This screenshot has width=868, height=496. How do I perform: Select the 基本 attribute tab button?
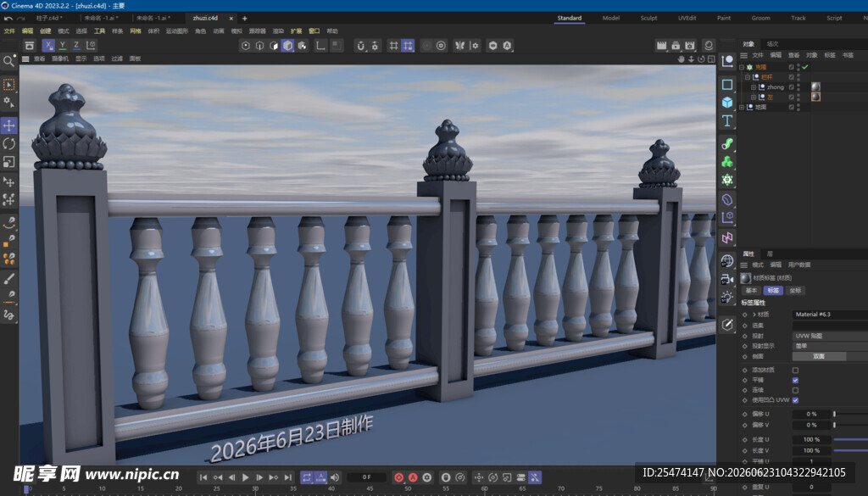tap(751, 290)
